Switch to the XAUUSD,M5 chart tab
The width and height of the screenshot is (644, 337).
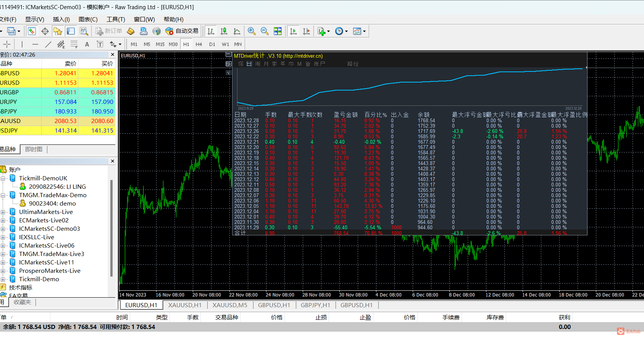(x=229, y=305)
